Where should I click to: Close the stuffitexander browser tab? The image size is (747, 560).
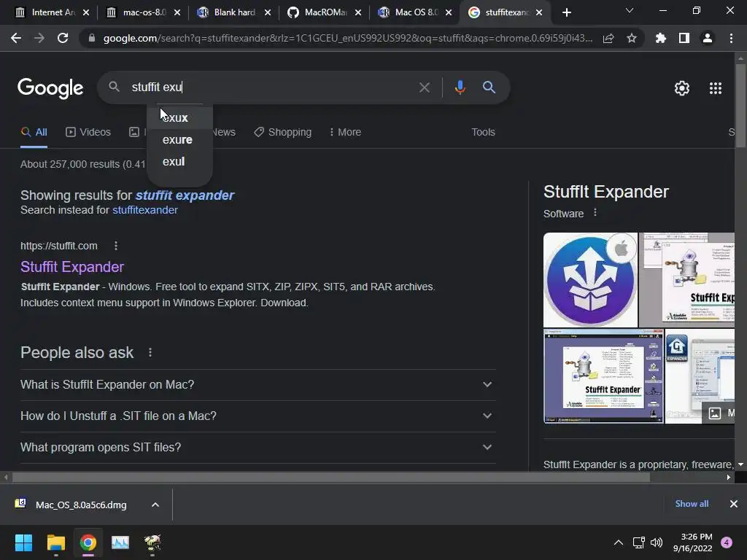[x=539, y=12]
